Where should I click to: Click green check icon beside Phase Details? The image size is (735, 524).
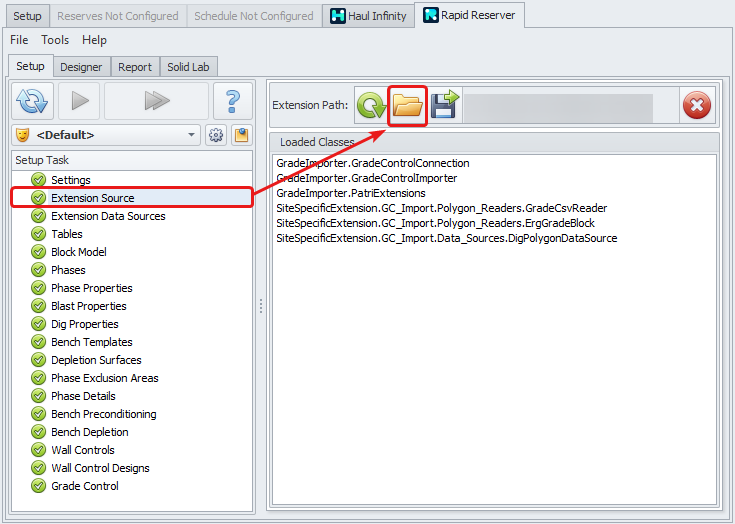[x=38, y=396]
